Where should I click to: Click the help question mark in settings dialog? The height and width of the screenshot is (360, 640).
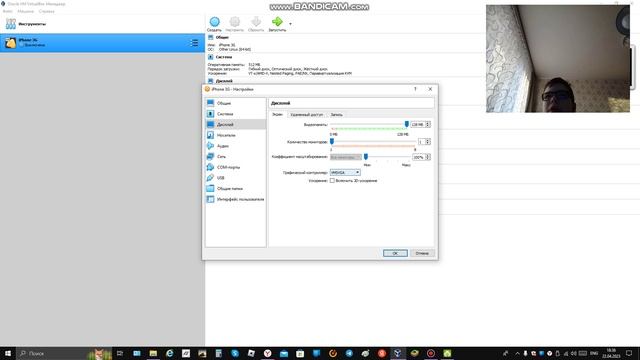coord(416,89)
